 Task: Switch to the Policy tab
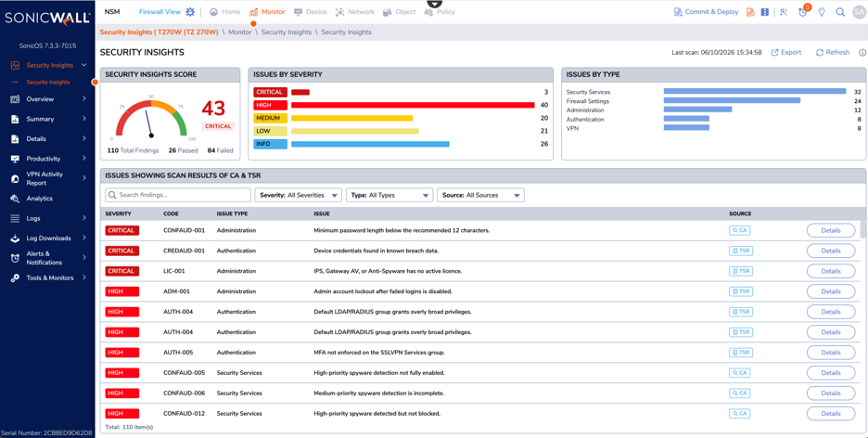click(x=440, y=12)
